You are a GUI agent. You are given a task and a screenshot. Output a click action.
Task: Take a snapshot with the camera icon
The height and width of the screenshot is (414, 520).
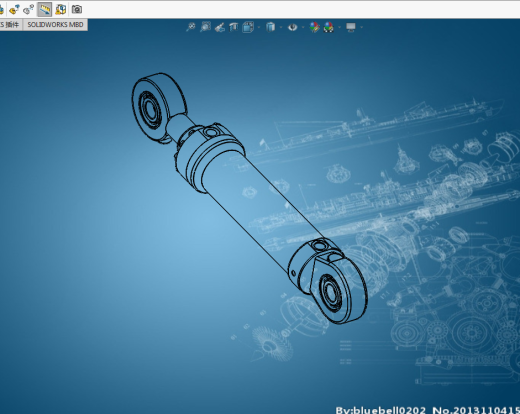[x=77, y=9]
